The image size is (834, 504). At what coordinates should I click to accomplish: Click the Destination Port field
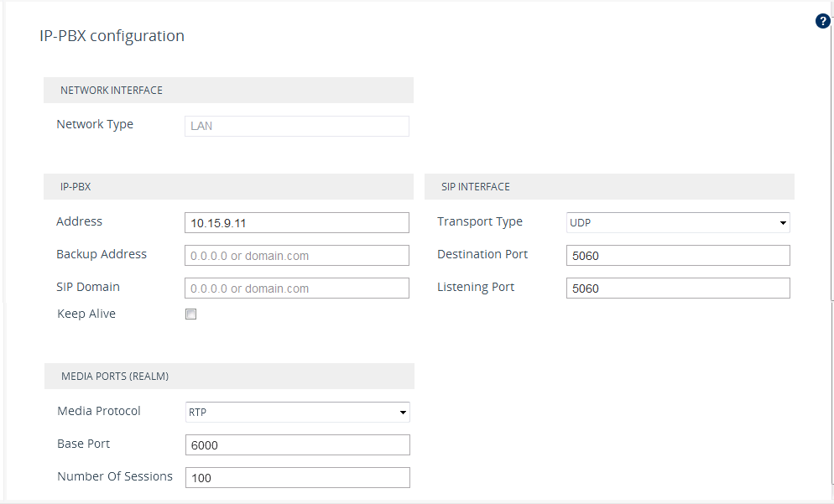point(678,256)
